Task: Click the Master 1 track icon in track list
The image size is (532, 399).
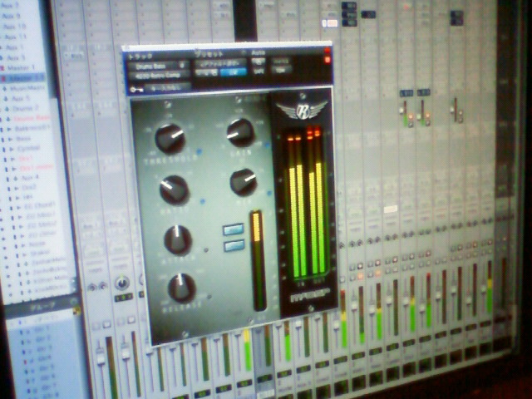Action: pyautogui.click(x=2, y=68)
